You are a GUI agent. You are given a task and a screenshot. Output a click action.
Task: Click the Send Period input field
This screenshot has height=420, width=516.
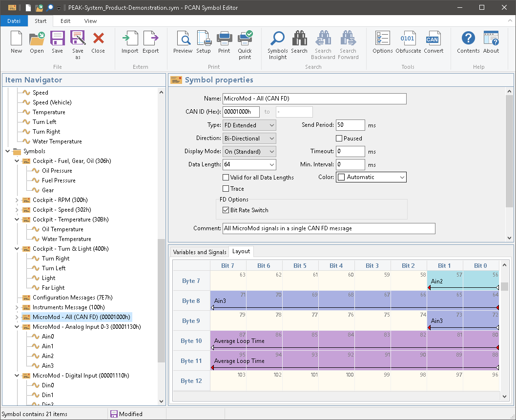tap(350, 125)
